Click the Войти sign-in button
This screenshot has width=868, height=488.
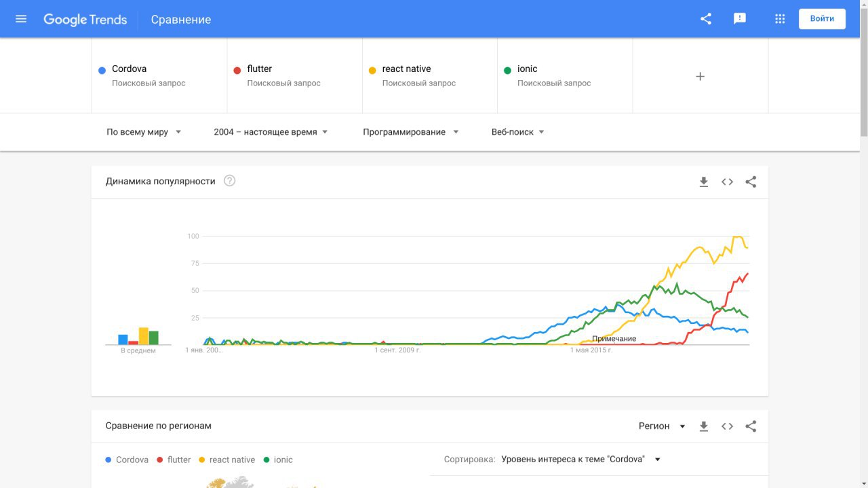click(822, 19)
